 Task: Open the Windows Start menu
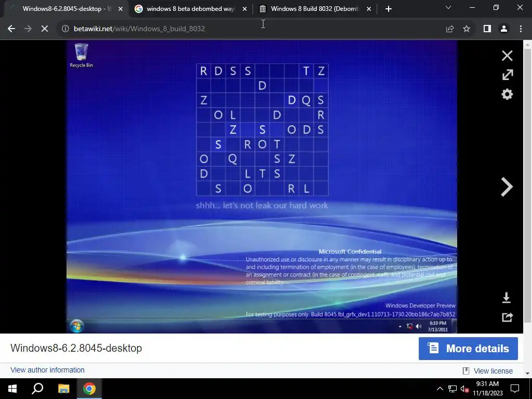[12, 389]
